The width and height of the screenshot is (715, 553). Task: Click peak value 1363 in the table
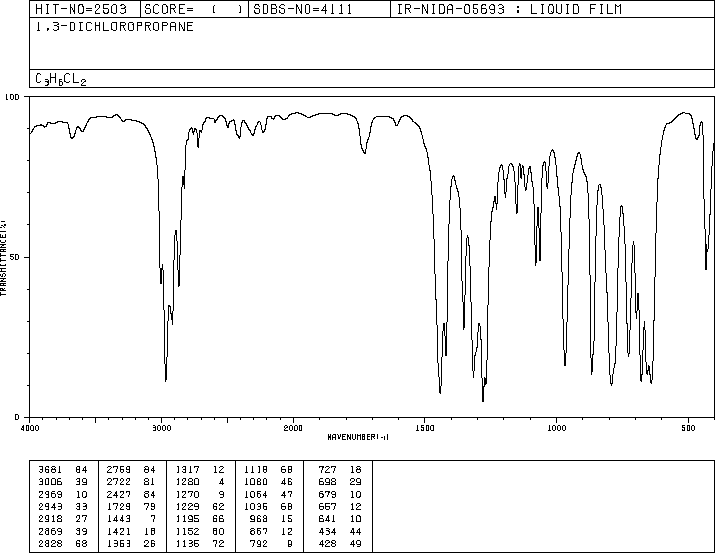click(x=119, y=543)
